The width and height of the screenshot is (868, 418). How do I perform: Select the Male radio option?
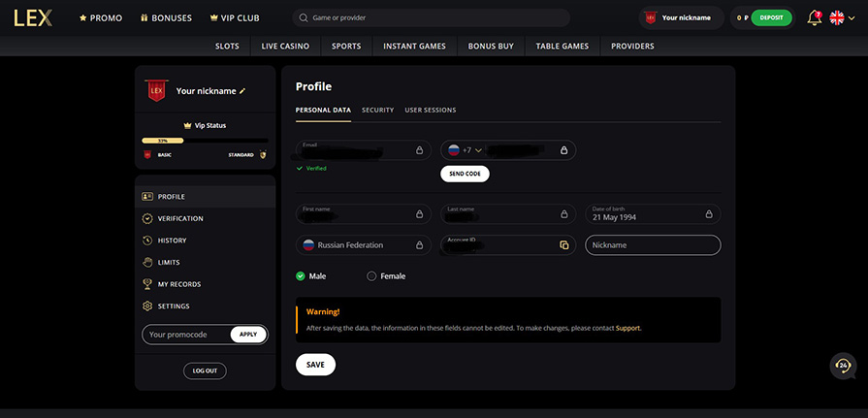coord(301,276)
